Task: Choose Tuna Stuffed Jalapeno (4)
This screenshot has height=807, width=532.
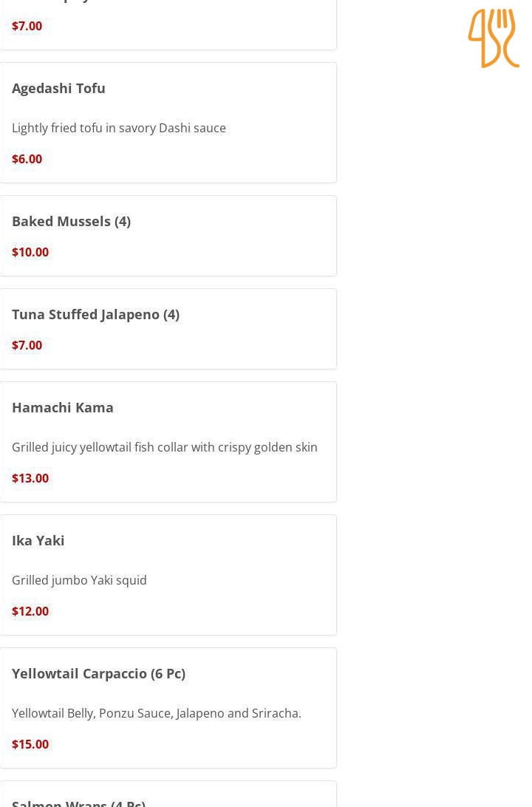Action: point(95,315)
